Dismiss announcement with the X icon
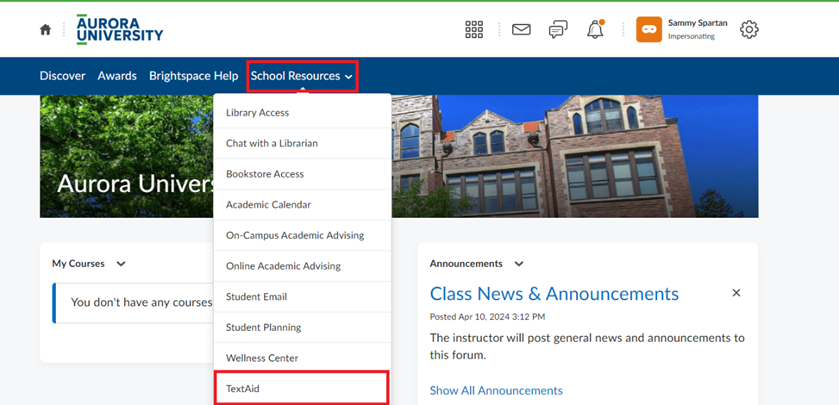The image size is (839, 405). click(736, 293)
